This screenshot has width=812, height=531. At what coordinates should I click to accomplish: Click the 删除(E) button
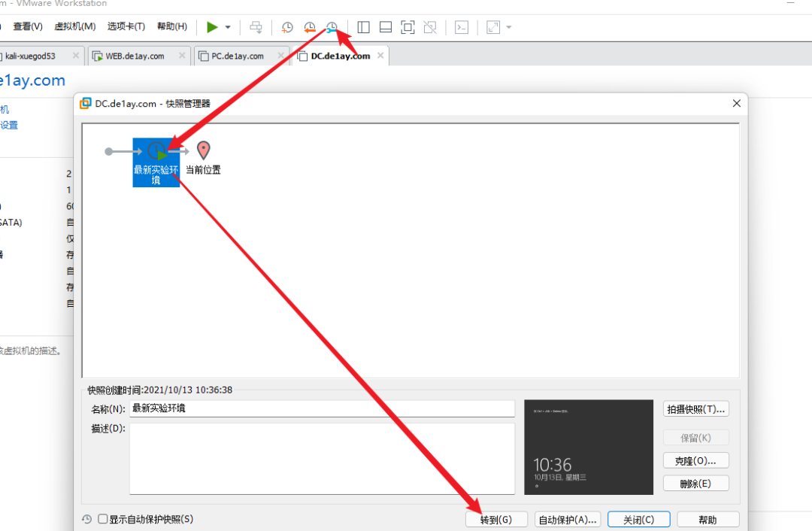696,484
